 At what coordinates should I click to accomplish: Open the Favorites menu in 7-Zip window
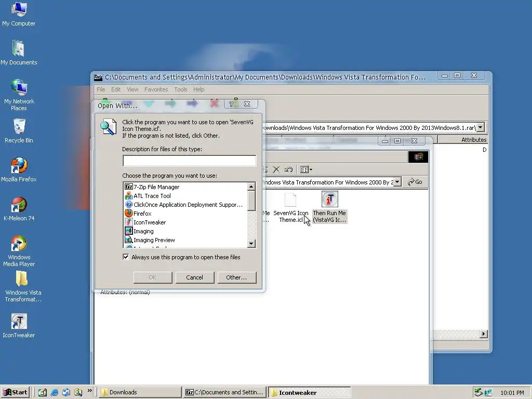156,89
